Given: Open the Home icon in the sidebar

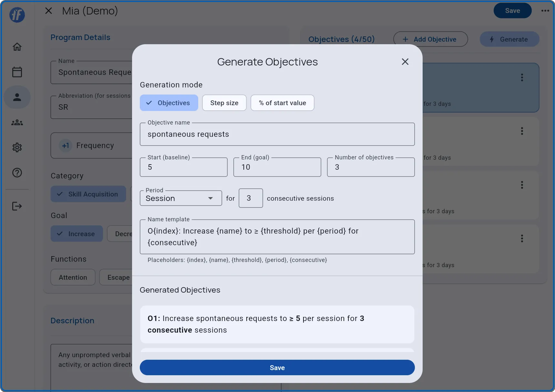Looking at the screenshot, I should pyautogui.click(x=17, y=47).
